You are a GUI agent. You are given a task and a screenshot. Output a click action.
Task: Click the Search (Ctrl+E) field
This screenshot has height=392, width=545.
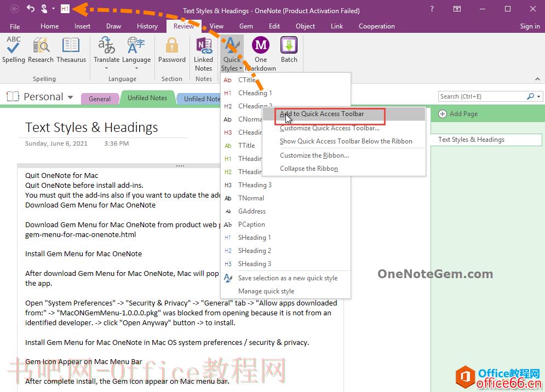(482, 96)
